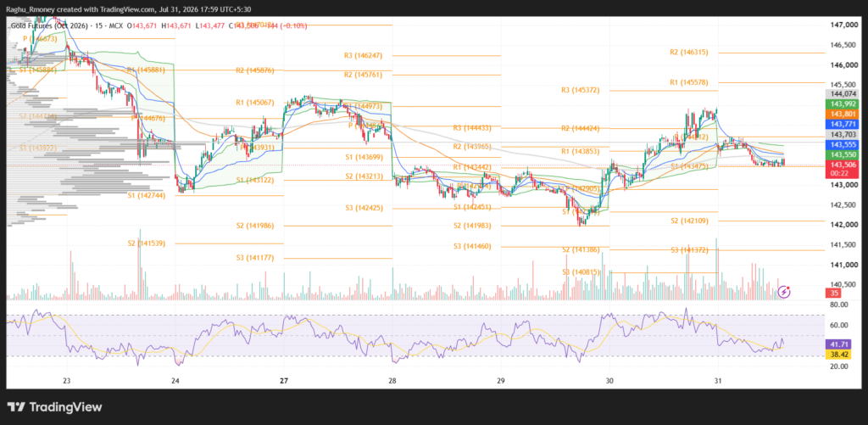The height and width of the screenshot is (425, 868).
Task: Click the 140,500 price axis label
Action: click(x=843, y=284)
